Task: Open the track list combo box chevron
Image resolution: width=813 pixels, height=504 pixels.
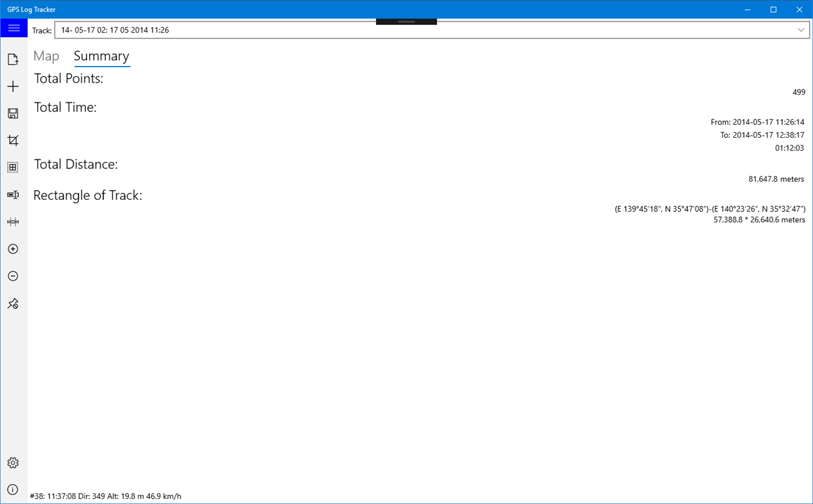Action: tap(800, 29)
